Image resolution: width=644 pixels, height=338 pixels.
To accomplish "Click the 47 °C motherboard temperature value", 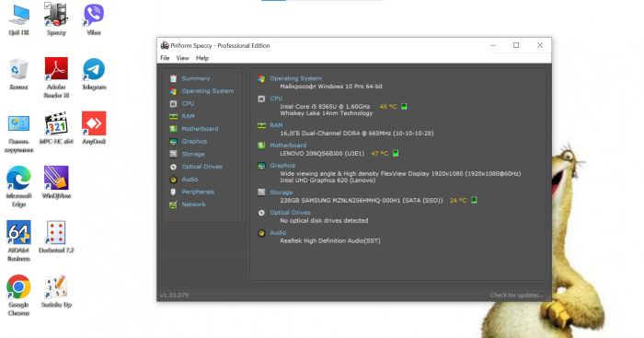I will (379, 154).
